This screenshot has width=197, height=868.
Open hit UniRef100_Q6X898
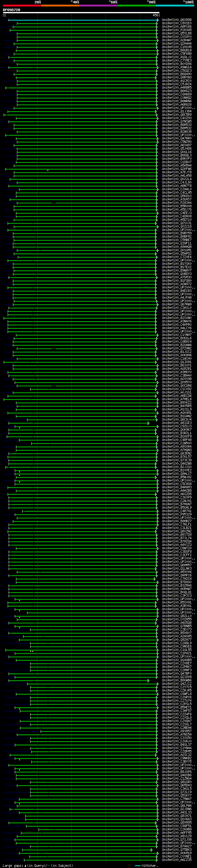tap(177, 20)
